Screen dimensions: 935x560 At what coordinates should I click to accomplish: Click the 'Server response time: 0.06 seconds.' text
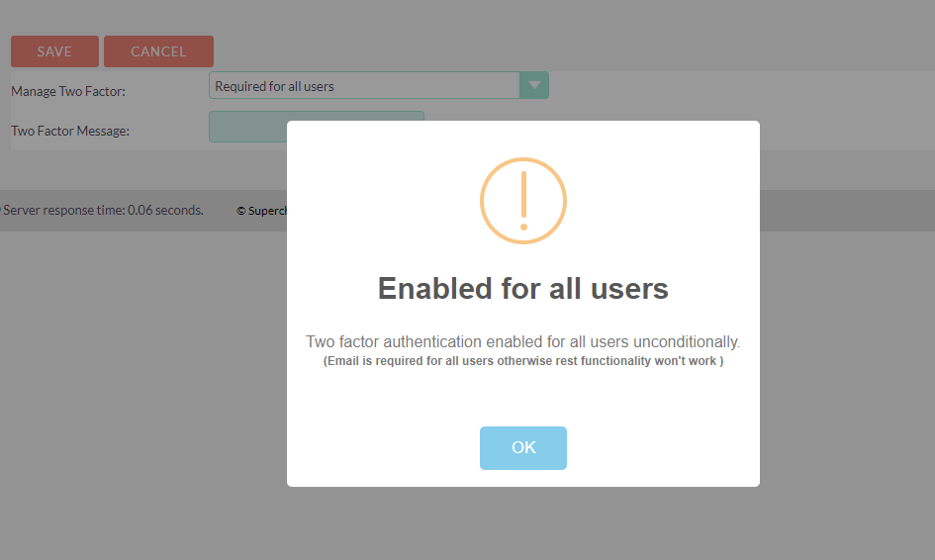pos(103,210)
